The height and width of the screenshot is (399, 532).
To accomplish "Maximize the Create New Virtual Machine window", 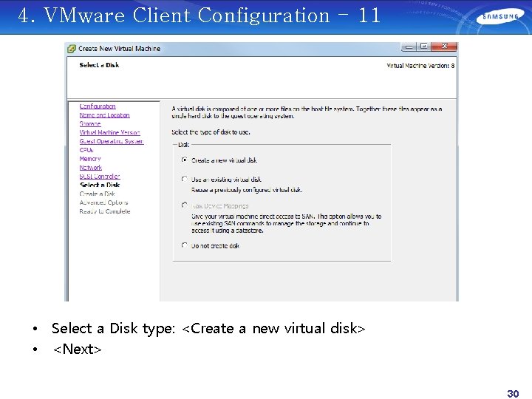I will [424, 47].
